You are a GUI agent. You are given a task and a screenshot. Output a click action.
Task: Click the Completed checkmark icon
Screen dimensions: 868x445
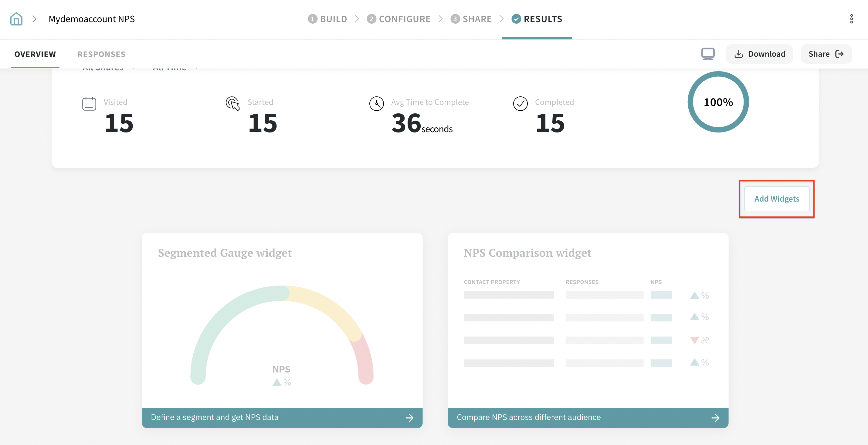(x=520, y=104)
